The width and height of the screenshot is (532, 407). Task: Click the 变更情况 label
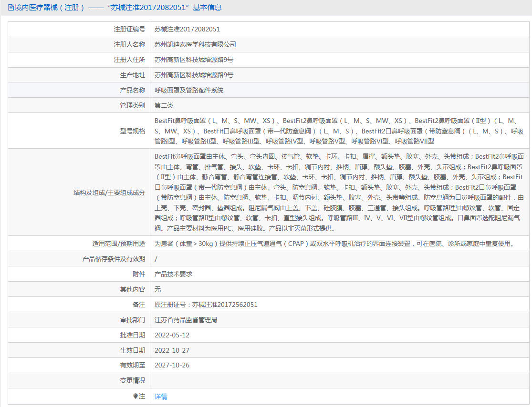point(132,380)
